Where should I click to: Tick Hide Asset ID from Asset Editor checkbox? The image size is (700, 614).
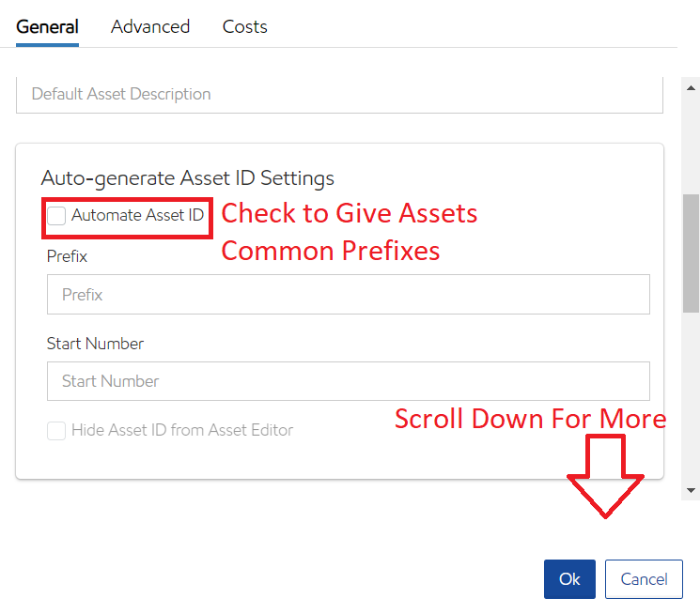coord(57,431)
